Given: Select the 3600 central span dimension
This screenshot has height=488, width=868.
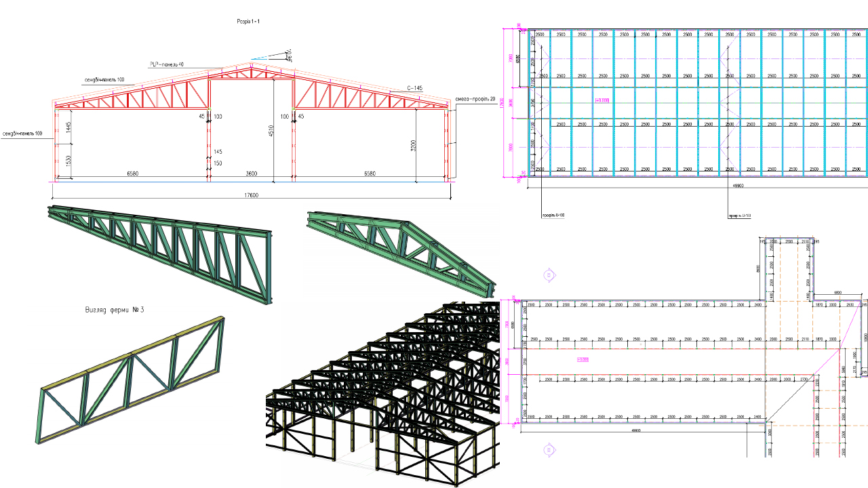Looking at the screenshot, I should coord(251,174).
